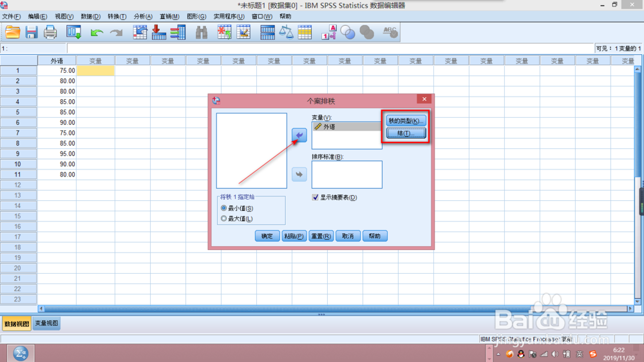
Task: Click the empty source variable list box
Action: [x=252, y=151]
